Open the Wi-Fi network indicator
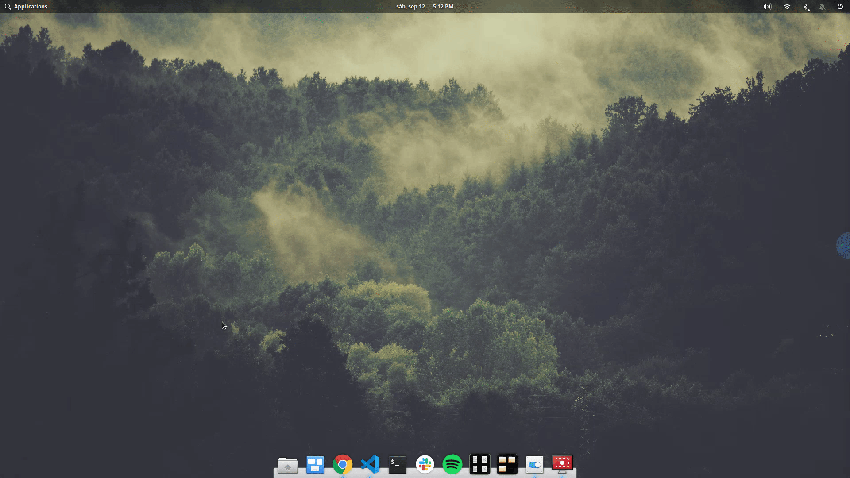 click(x=787, y=7)
